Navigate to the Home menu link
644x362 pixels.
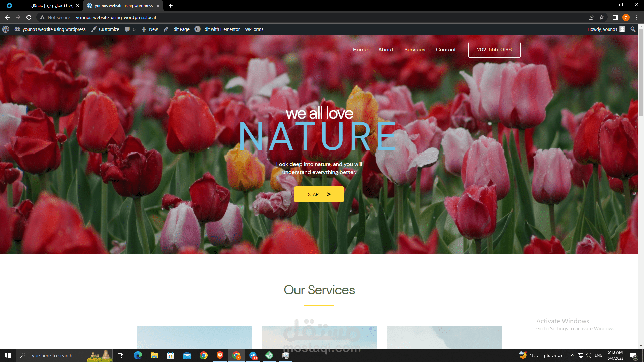click(360, 49)
